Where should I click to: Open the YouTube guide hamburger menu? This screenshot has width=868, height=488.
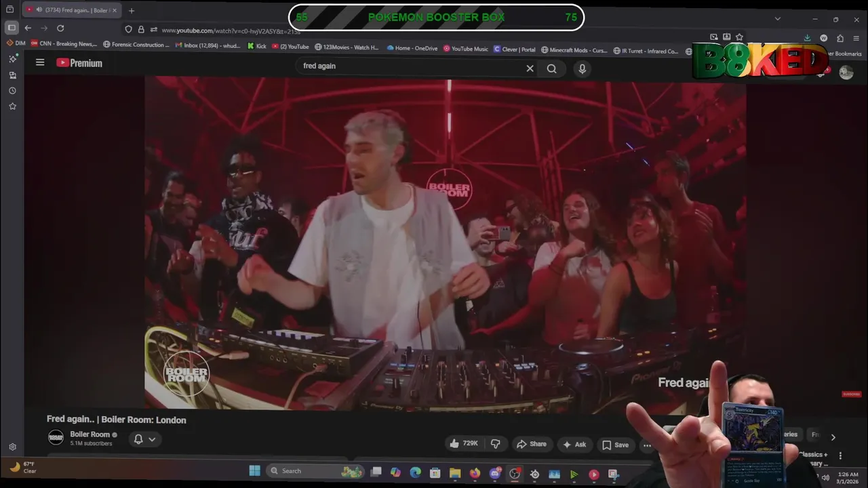tap(40, 62)
